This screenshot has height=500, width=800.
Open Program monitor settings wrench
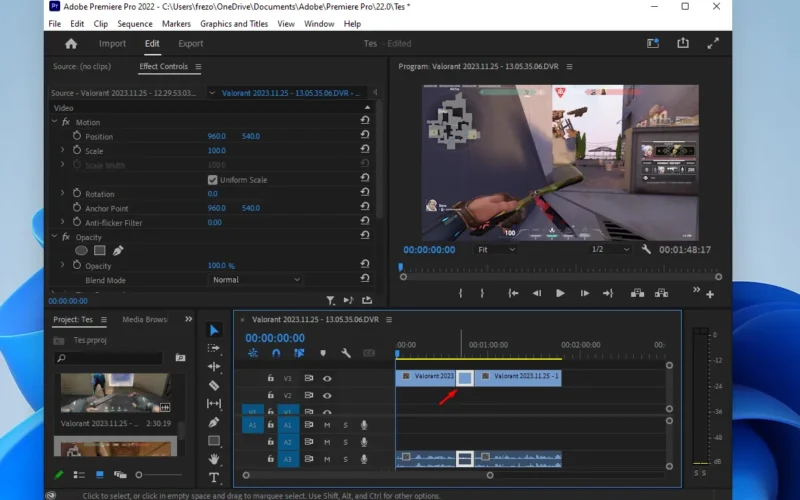(x=646, y=249)
